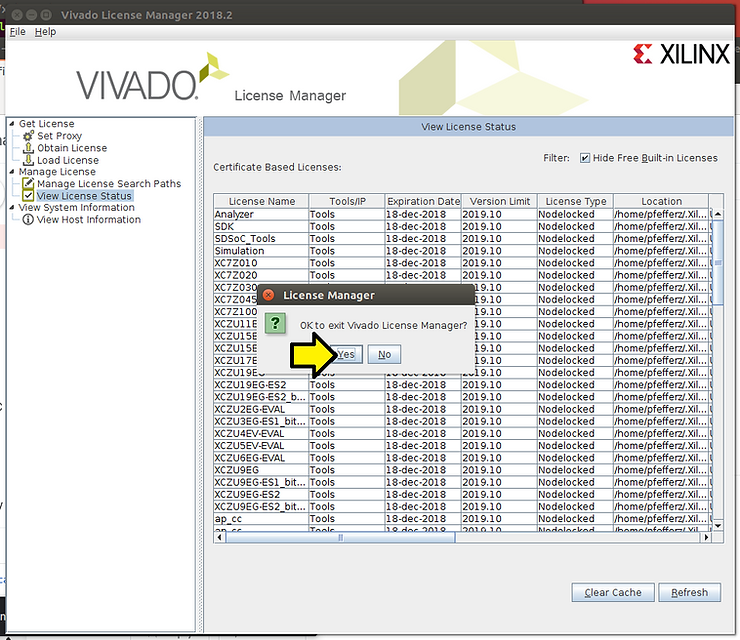Click the table's horizontal scrollbar thumb

point(340,538)
